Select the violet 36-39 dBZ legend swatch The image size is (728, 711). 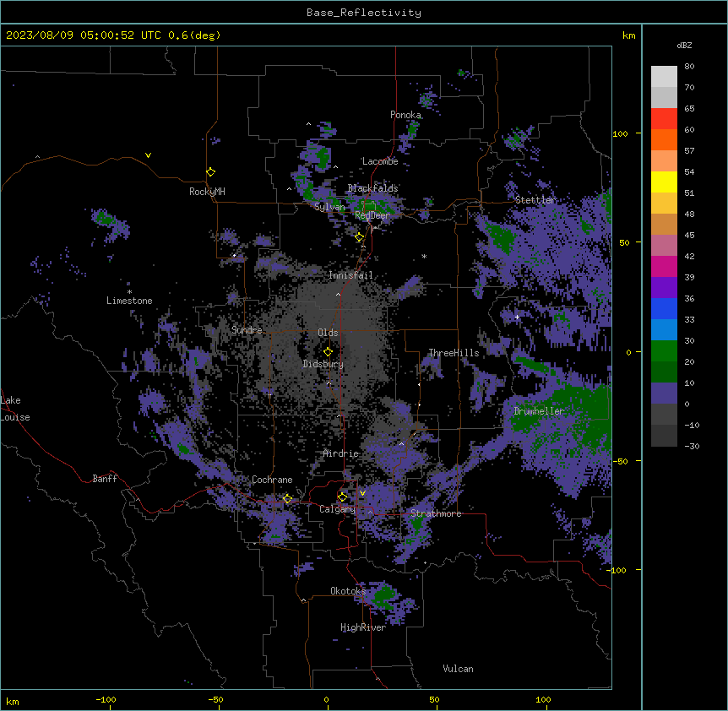[664, 288]
